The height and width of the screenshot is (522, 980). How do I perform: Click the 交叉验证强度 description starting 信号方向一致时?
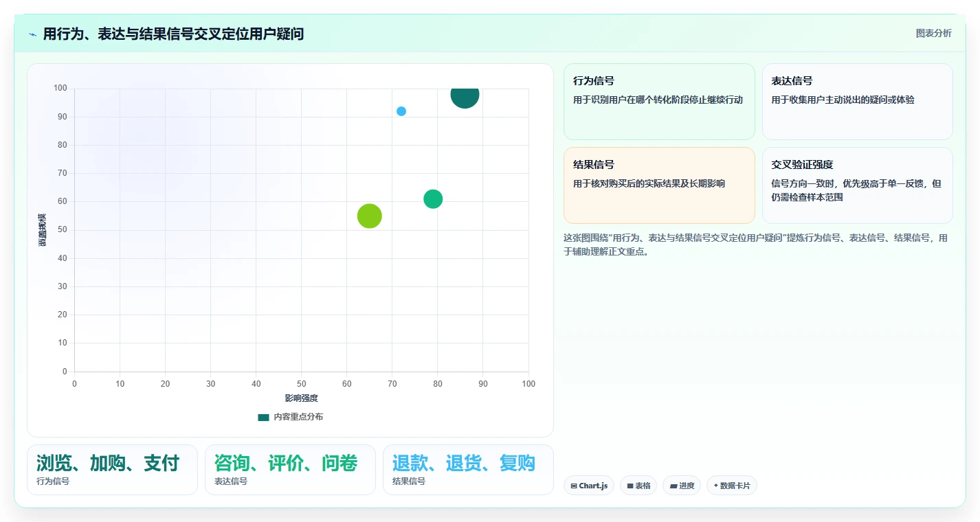tap(856, 191)
